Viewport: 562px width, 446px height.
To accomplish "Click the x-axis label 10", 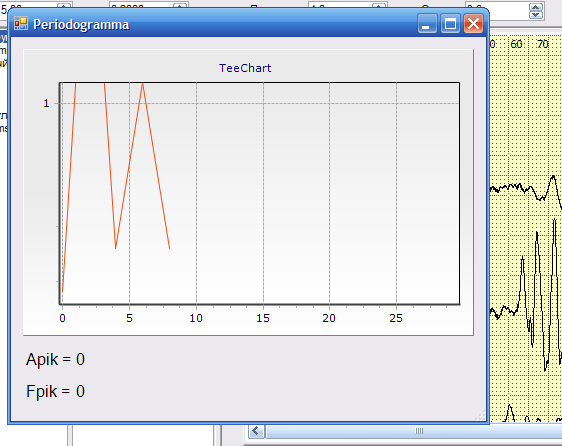I will tap(196, 318).
